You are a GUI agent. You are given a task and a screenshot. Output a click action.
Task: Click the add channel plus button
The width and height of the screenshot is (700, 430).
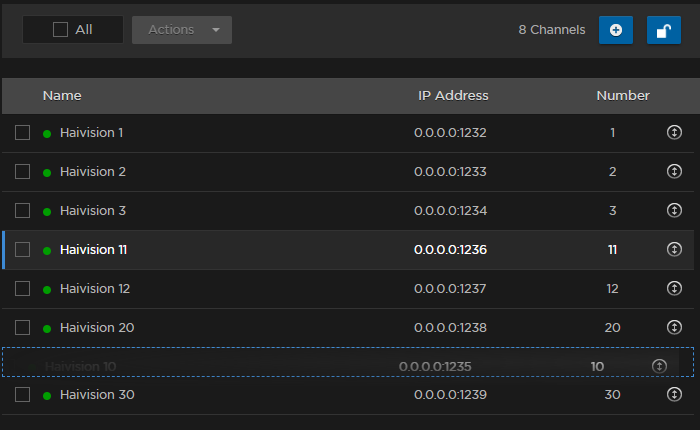[615, 30]
